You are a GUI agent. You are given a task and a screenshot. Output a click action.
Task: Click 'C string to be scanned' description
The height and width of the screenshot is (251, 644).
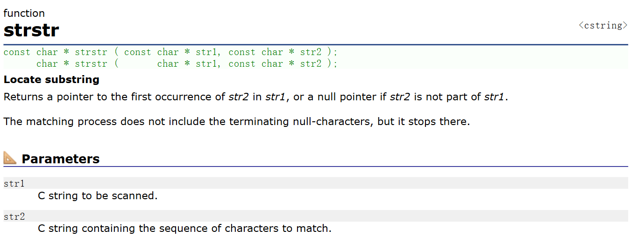[x=98, y=195]
